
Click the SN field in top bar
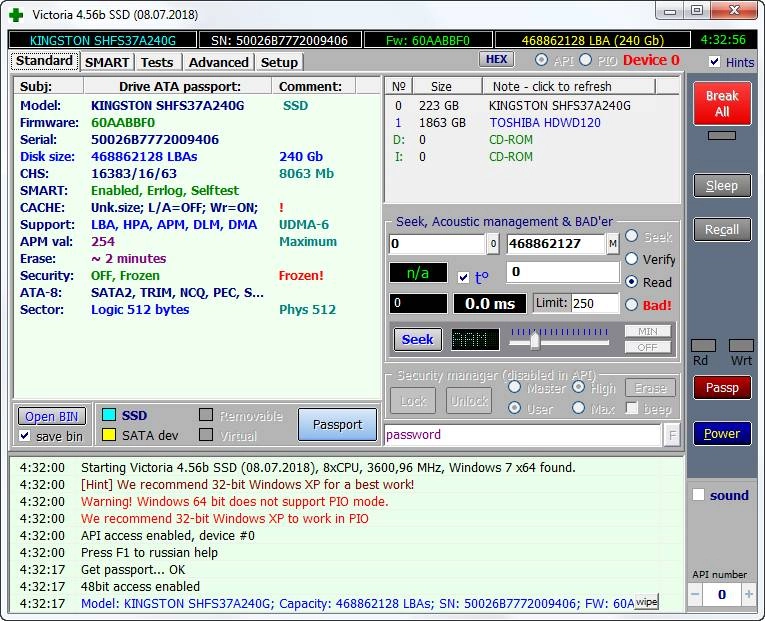click(x=280, y=40)
